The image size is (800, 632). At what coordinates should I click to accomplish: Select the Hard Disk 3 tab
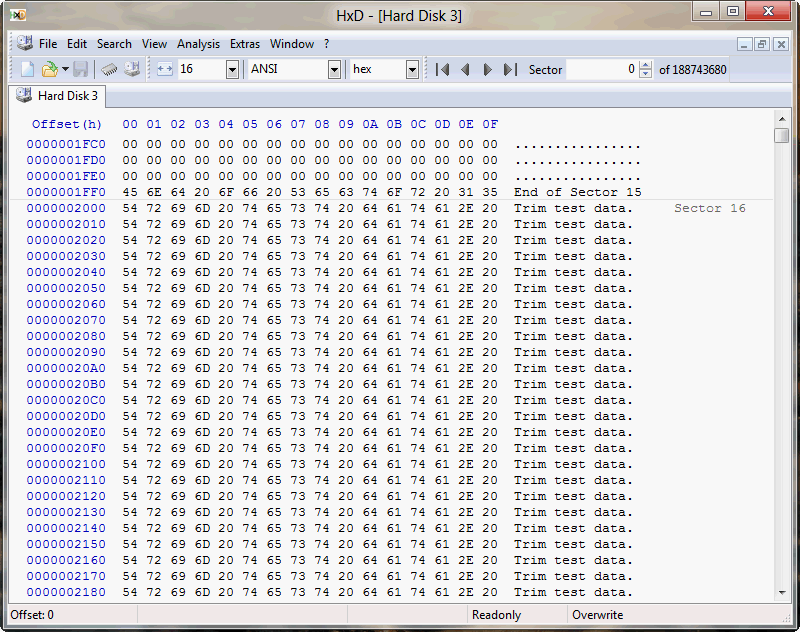tap(60, 96)
